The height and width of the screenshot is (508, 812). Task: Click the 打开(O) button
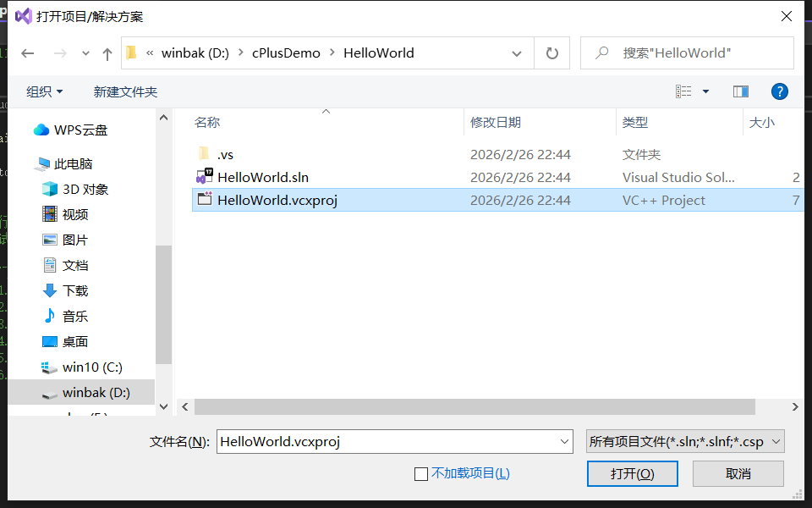(x=633, y=474)
